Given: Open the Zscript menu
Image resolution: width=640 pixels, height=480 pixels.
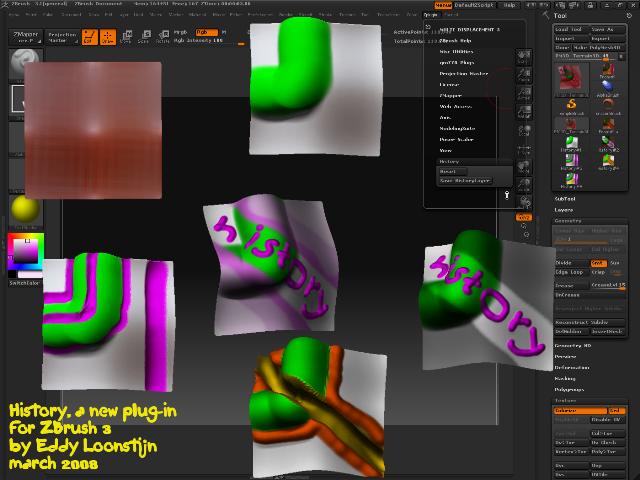Looking at the screenshot, I should point(451,15).
